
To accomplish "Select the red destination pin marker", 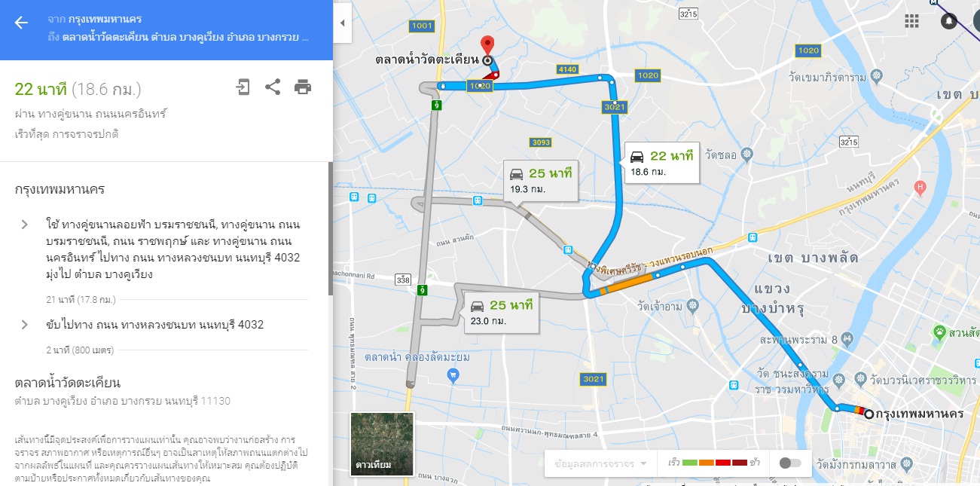I will click(487, 45).
